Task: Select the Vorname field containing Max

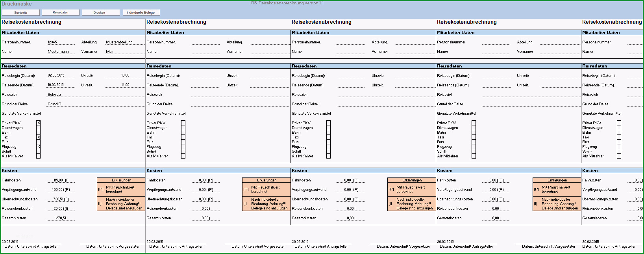Action: coord(125,51)
